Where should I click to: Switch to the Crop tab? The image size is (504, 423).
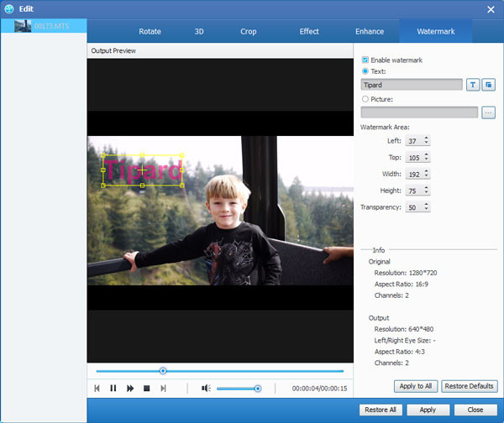click(248, 32)
